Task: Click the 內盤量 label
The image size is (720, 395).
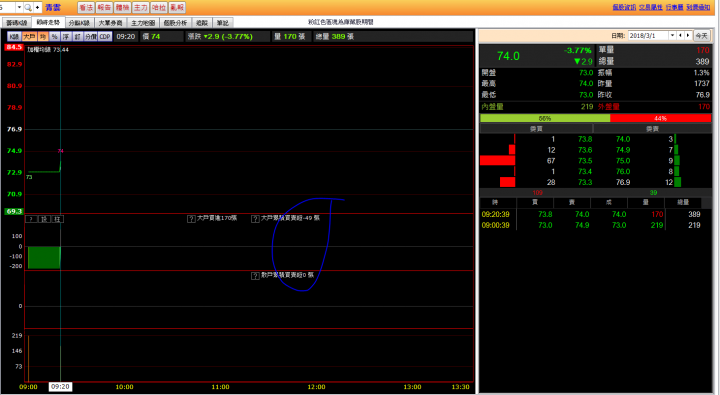Action: click(x=492, y=107)
